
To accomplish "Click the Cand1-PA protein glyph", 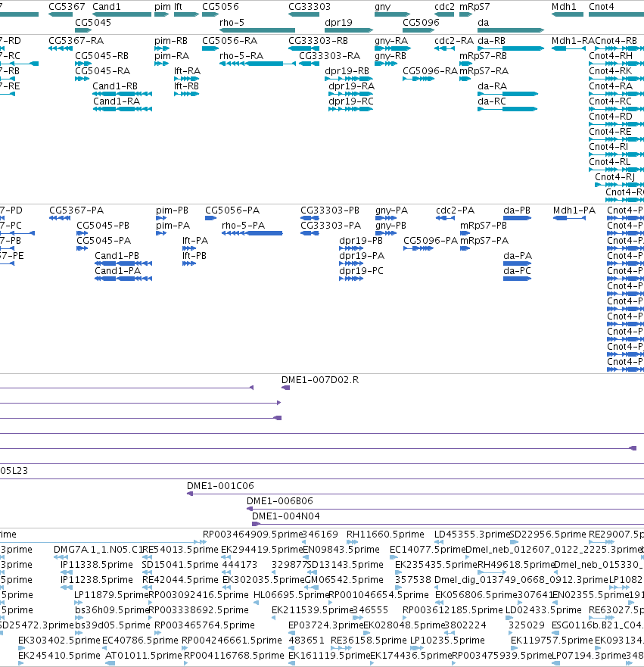I will 123,279.
